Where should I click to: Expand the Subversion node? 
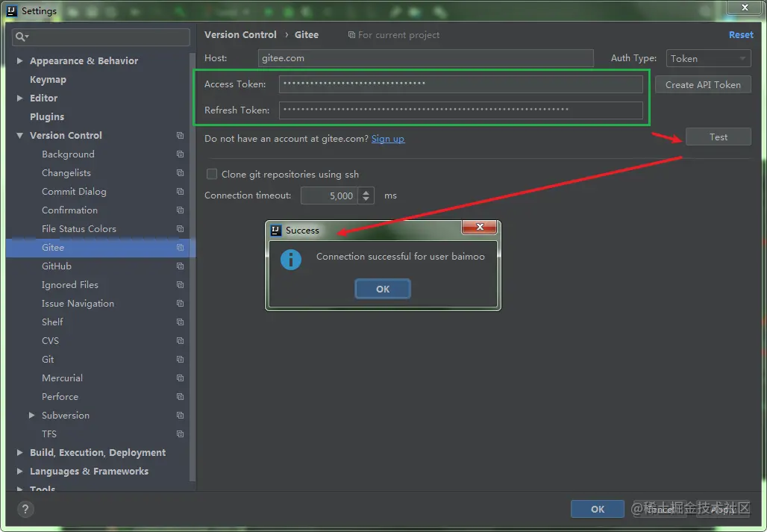click(x=32, y=415)
